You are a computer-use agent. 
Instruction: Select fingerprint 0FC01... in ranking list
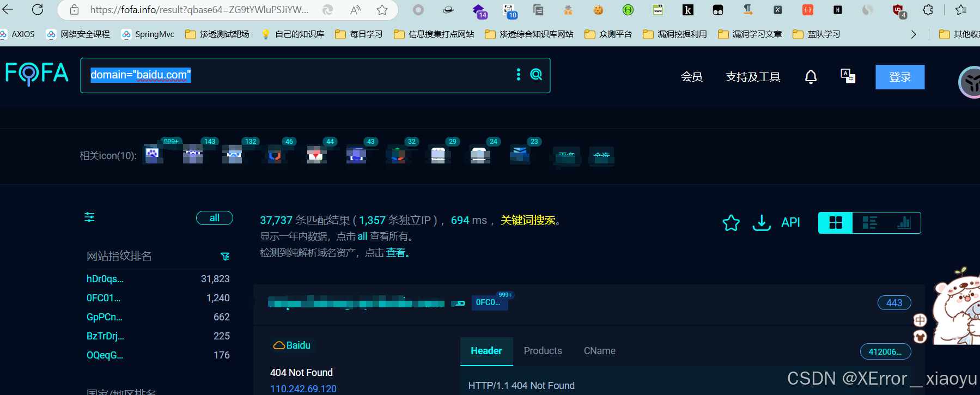coord(104,298)
